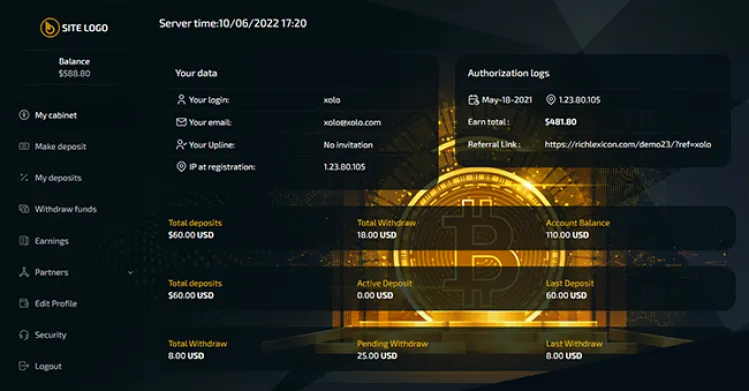Image resolution: width=749 pixels, height=391 pixels.
Task: Click the Edit Profile icon
Action: tap(24, 303)
